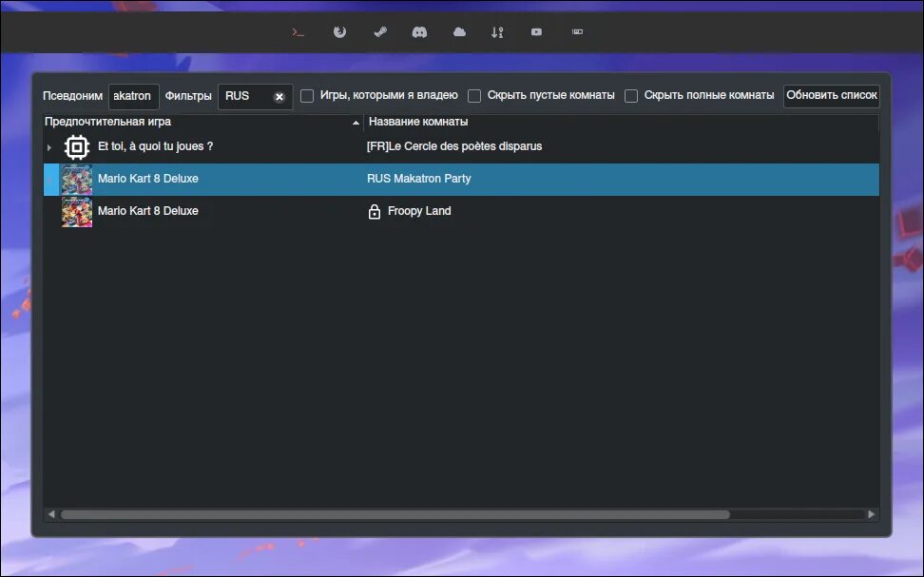Screen dimensions: 924x577
Task: Click the sort arrow in 'Предпочтительная игра' header
Action: (356, 123)
